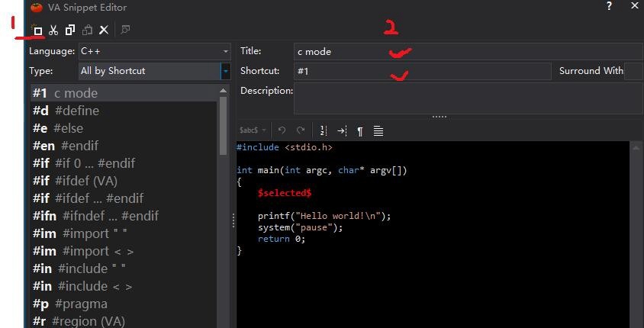This screenshot has width=644, height=328.
Task: Select the #e #else snippet
Action: click(124, 128)
